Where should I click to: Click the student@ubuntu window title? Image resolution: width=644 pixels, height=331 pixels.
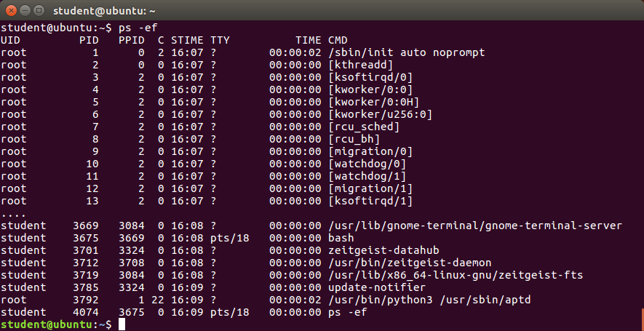(104, 11)
